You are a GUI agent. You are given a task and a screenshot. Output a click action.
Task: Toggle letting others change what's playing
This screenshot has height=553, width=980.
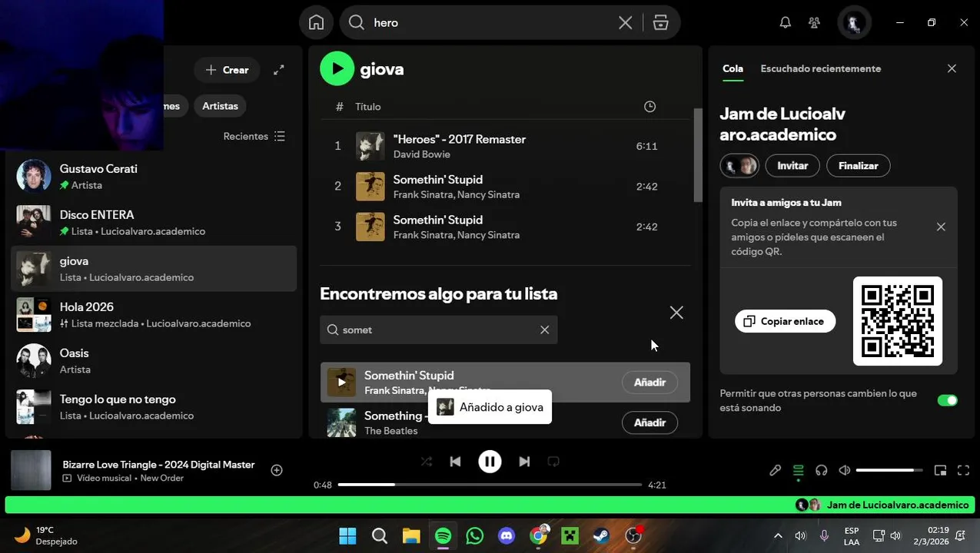pos(948,400)
